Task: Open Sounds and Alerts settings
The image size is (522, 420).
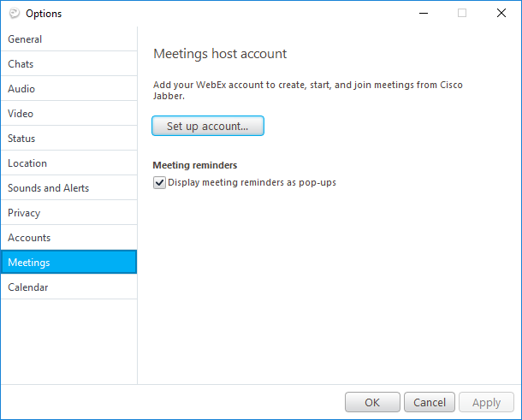Action: click(69, 187)
